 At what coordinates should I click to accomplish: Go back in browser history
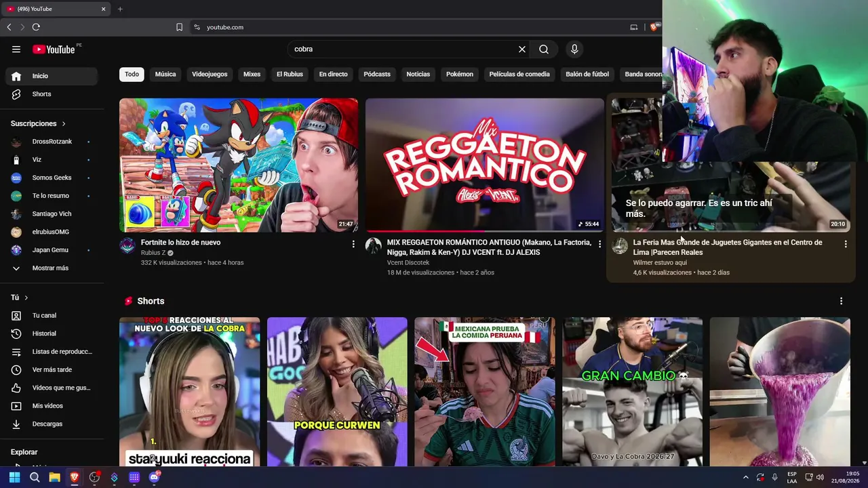[9, 27]
